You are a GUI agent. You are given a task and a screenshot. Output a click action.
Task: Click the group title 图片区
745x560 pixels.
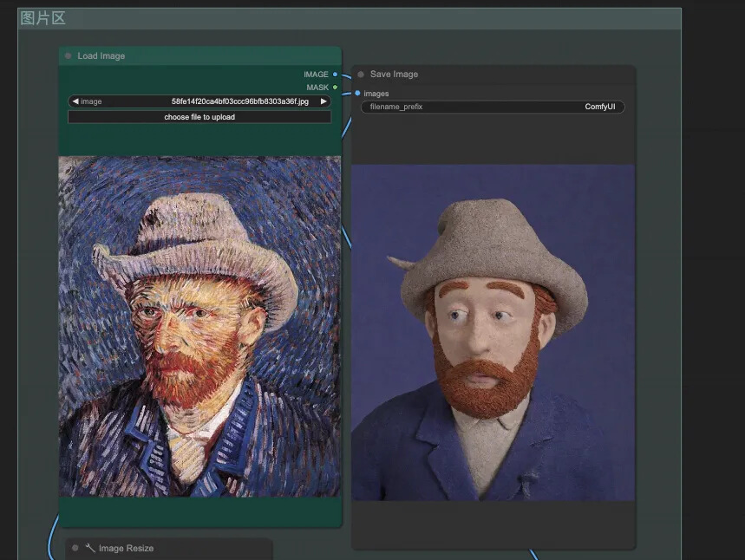(43, 18)
